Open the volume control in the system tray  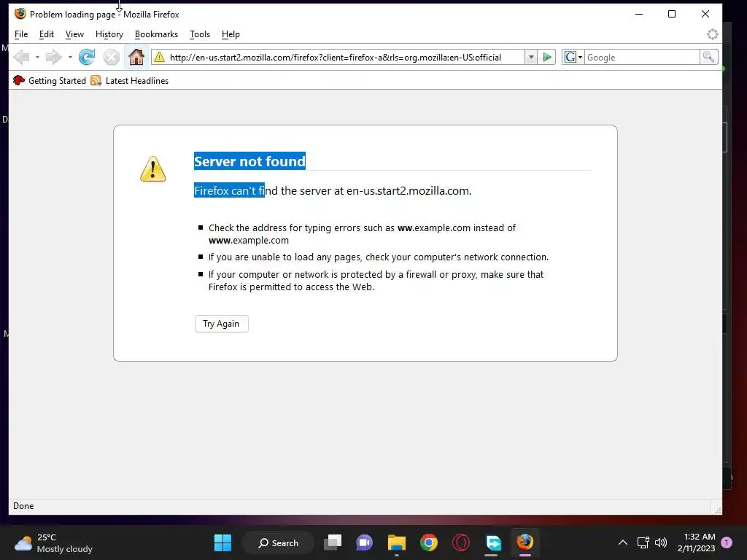tap(661, 542)
